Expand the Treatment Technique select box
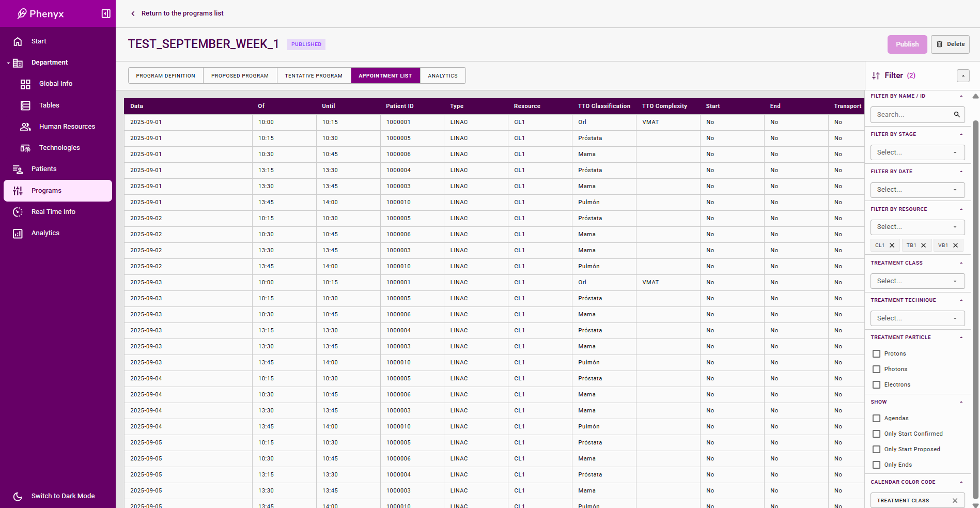This screenshot has width=980, height=508. coord(917,318)
